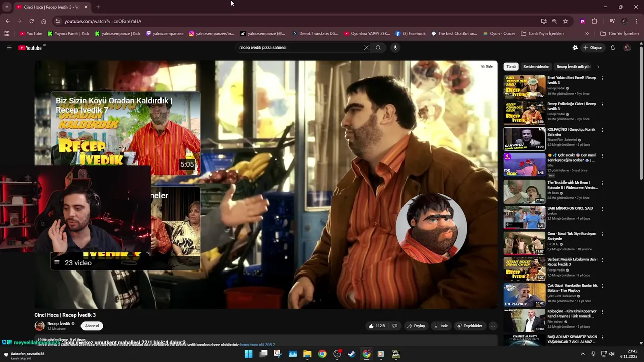Open more actions ellipsis below video
This screenshot has height=362, width=644.
pyautogui.click(x=493, y=326)
